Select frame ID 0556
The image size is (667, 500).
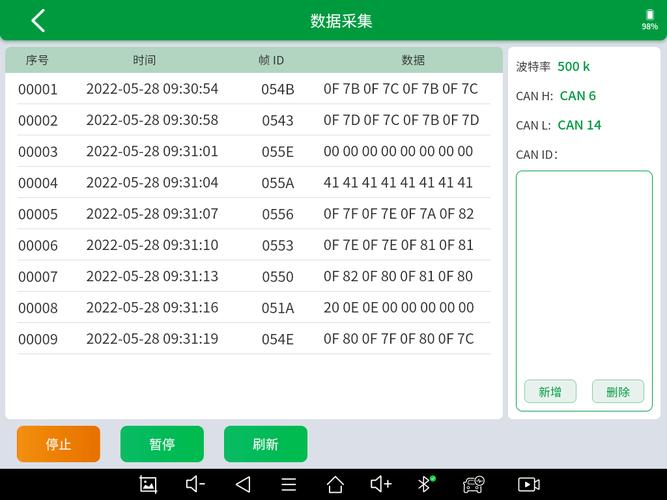278,214
